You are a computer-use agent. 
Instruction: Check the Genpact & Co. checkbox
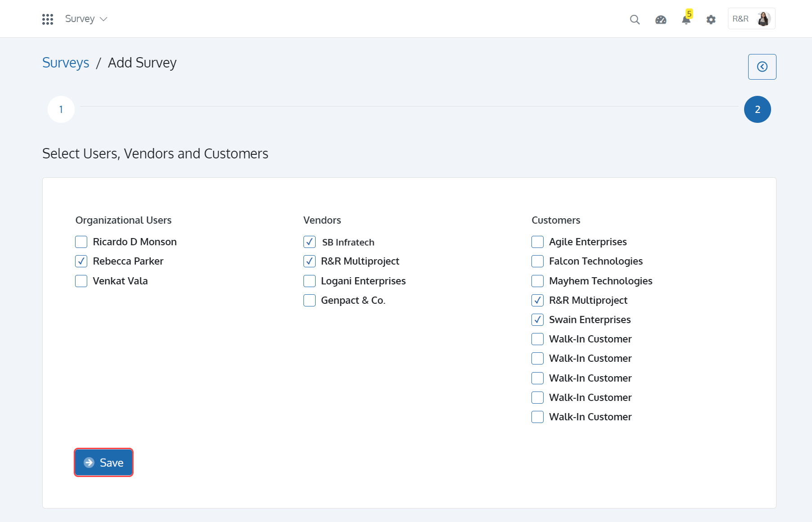309,300
